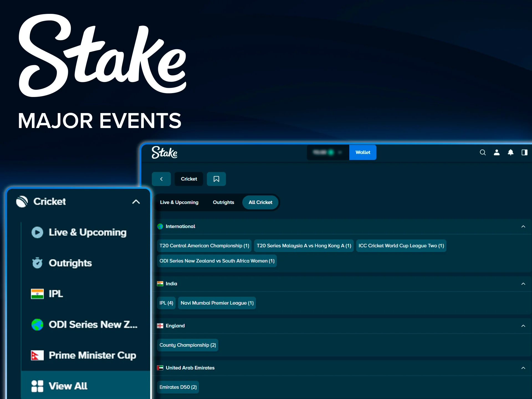This screenshot has height=399, width=532.
Task: Collapse the England section chevron
Action: pyautogui.click(x=523, y=326)
